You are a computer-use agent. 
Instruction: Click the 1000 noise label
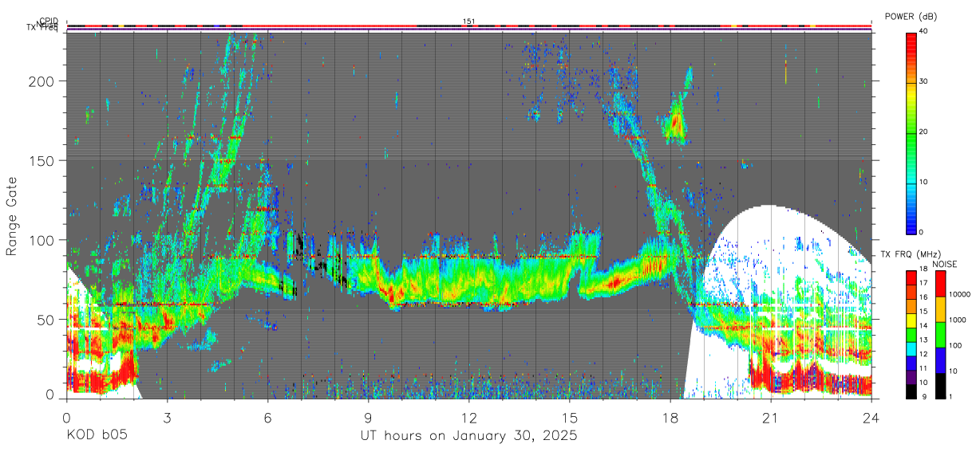(957, 320)
